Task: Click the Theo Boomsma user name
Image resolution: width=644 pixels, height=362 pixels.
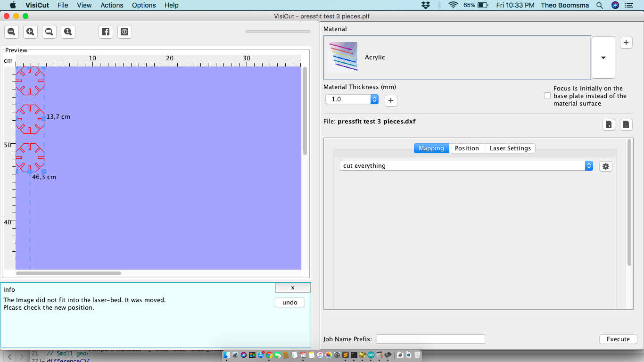Action: [565, 5]
